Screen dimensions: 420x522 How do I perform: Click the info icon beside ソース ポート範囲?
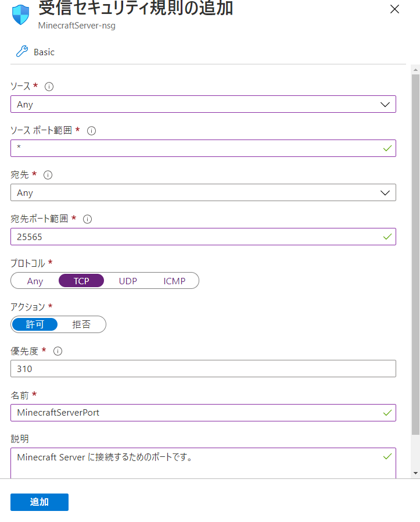(91, 131)
